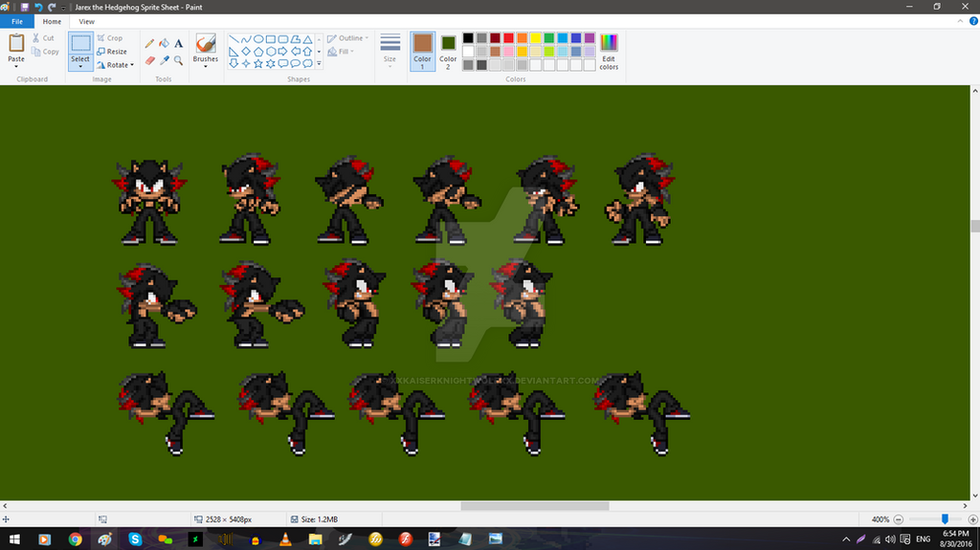
Task: Select the Magnifier tool
Action: click(179, 60)
